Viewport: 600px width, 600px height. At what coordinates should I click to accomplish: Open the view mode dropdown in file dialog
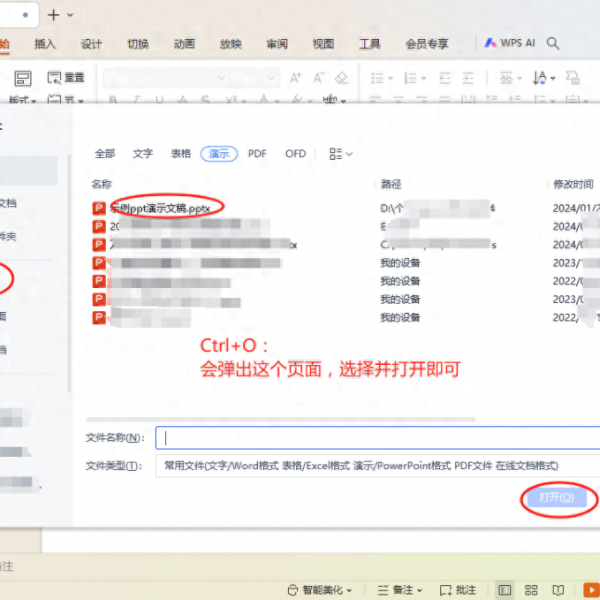coord(341,154)
